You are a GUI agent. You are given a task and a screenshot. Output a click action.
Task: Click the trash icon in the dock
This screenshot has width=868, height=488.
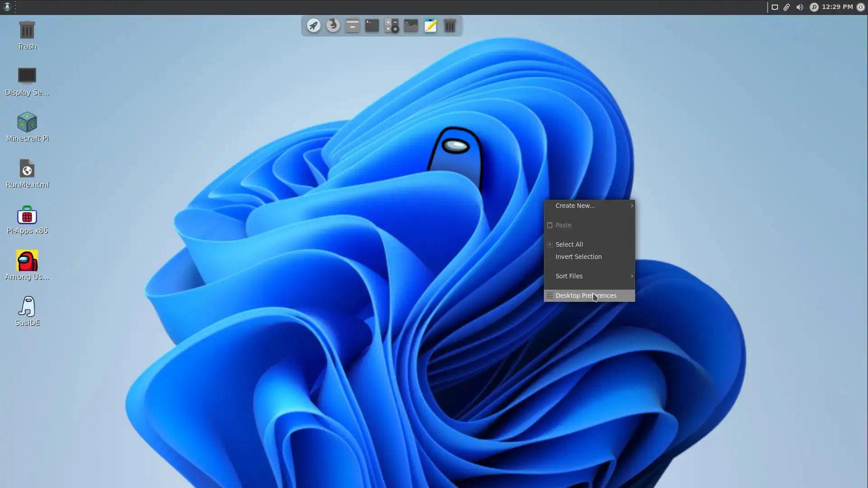tap(450, 26)
